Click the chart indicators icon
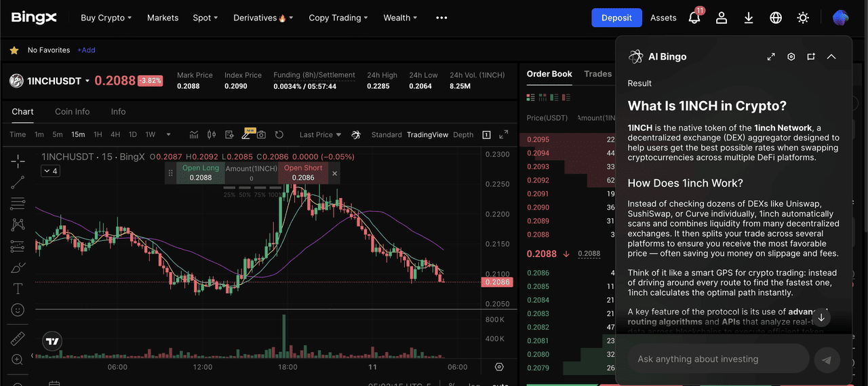This screenshot has height=386, width=868. click(194, 135)
